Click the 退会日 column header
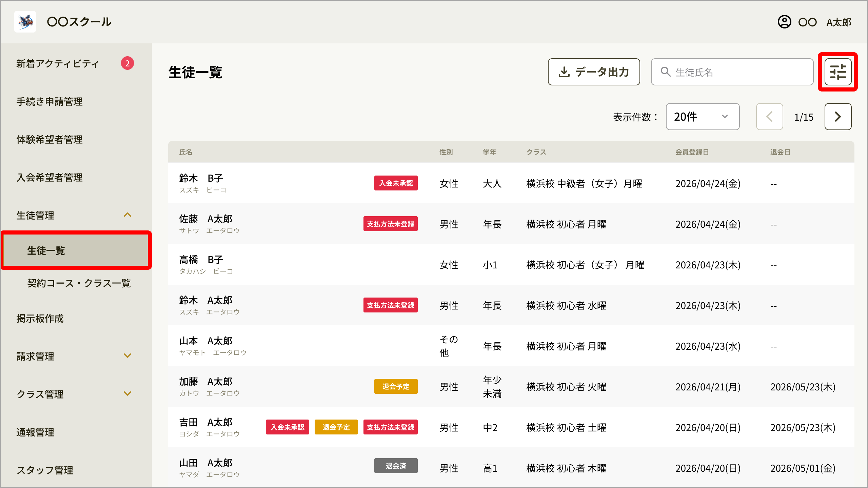The height and width of the screenshot is (488, 868). coord(780,152)
